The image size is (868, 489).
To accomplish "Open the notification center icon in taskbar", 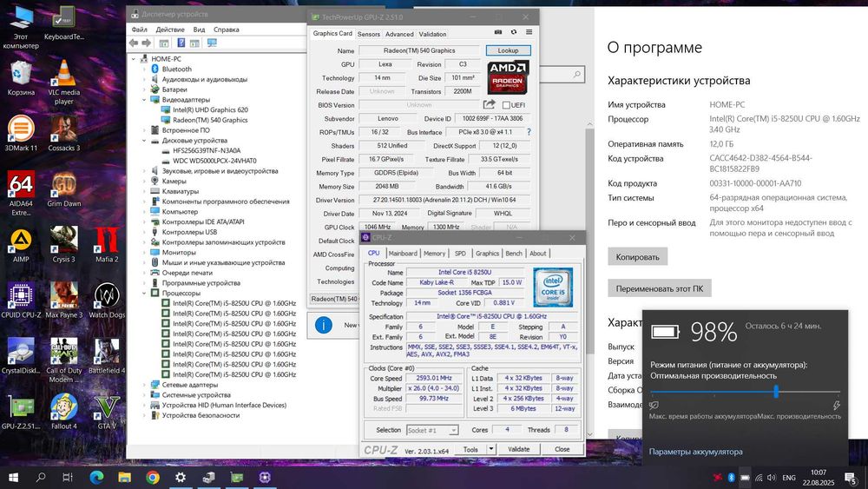I will coord(851,478).
